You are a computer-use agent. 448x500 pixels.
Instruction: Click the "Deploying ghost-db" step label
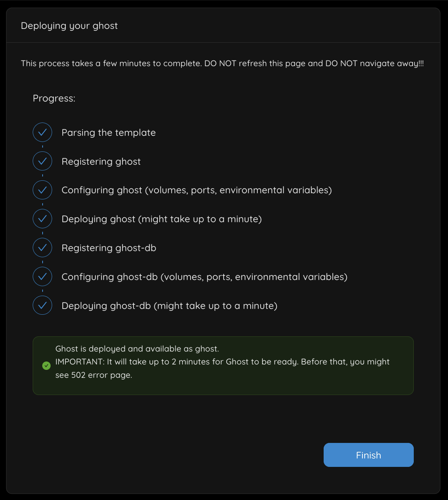169,306
